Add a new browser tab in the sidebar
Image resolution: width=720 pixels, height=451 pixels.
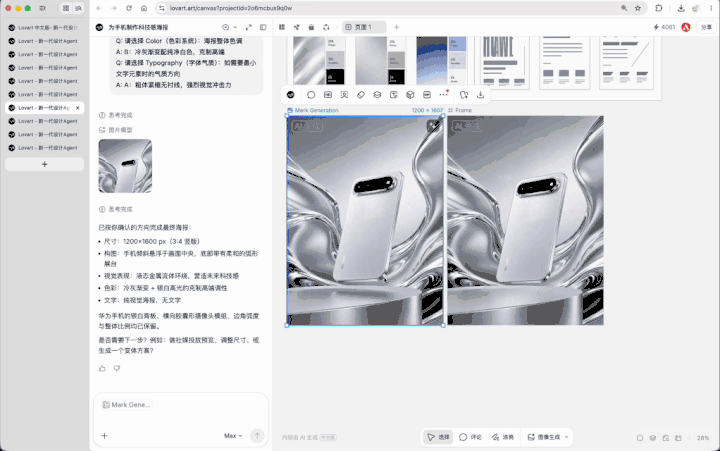(x=45, y=164)
